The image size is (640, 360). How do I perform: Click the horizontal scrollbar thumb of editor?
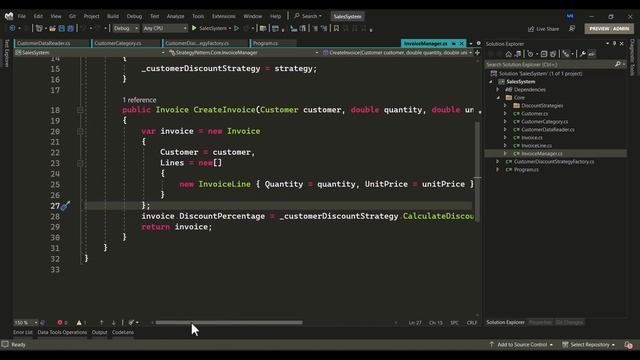pos(229,322)
